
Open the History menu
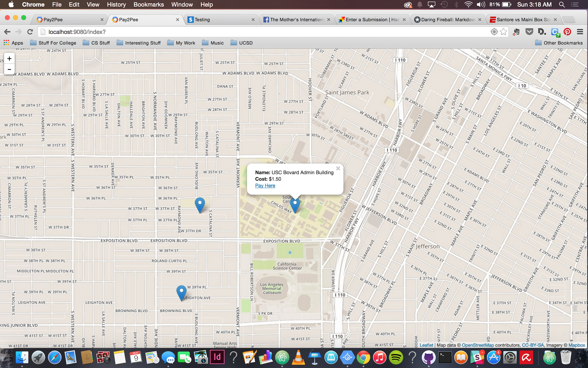point(116,5)
